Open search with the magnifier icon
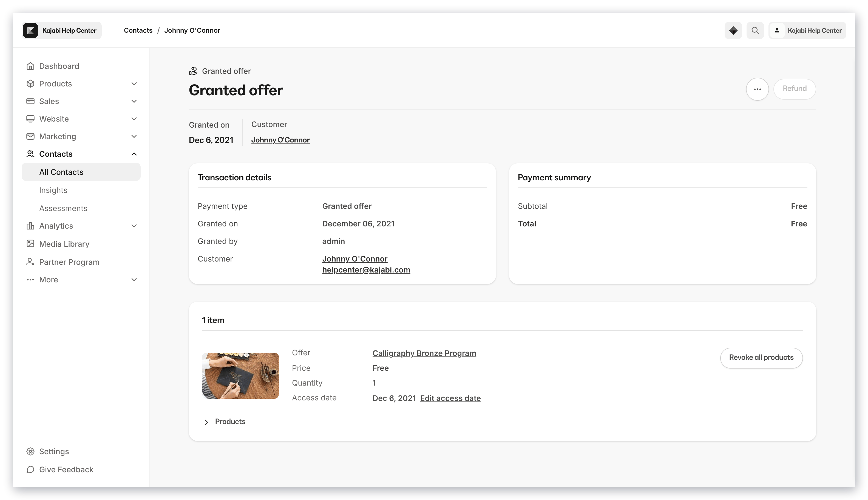The width and height of the screenshot is (868, 500). coord(755,30)
